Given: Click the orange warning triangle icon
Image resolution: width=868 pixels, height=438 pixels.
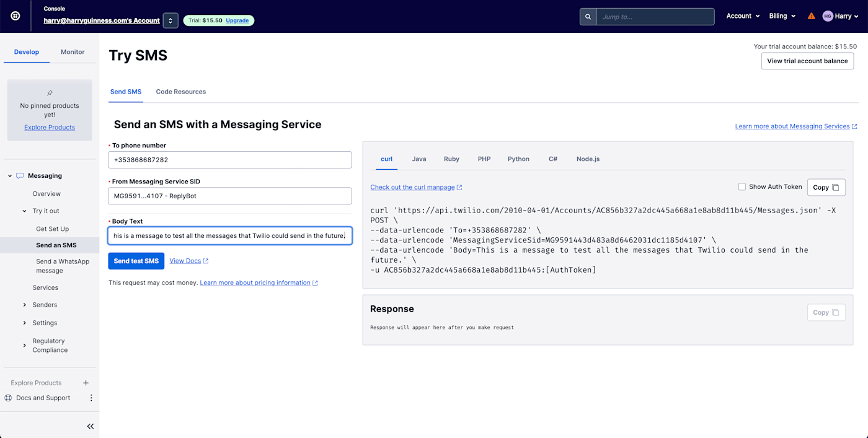Looking at the screenshot, I should pyautogui.click(x=811, y=16).
